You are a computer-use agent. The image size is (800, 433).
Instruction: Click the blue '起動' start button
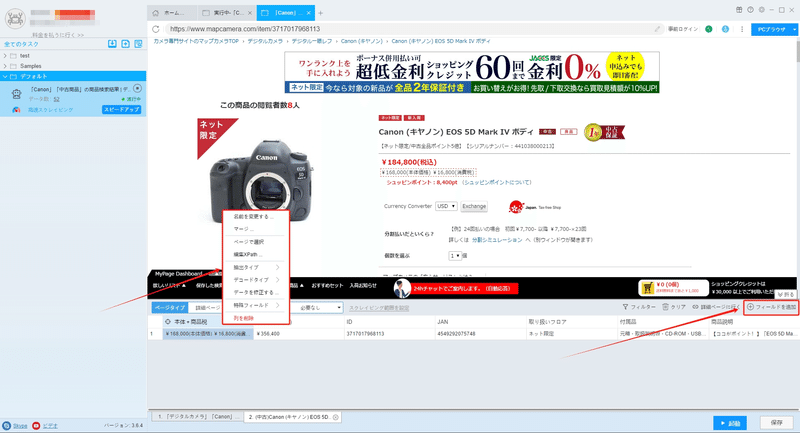click(x=730, y=423)
